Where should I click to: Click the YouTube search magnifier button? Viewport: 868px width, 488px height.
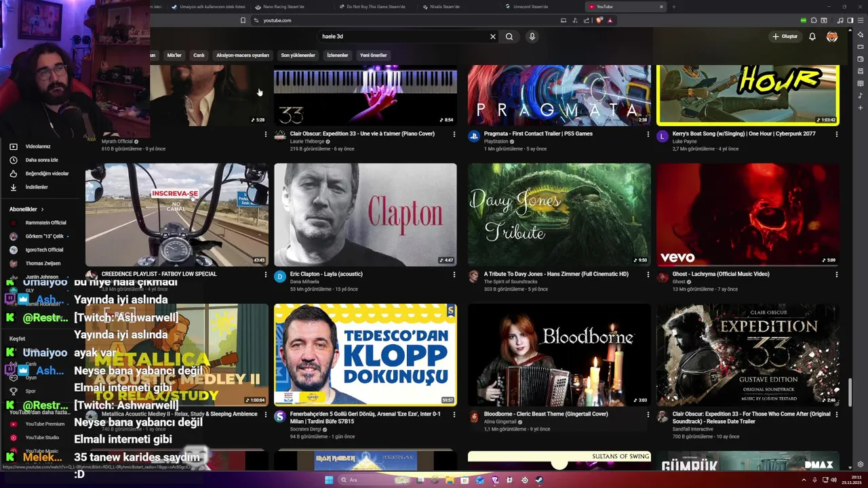pyautogui.click(x=509, y=37)
